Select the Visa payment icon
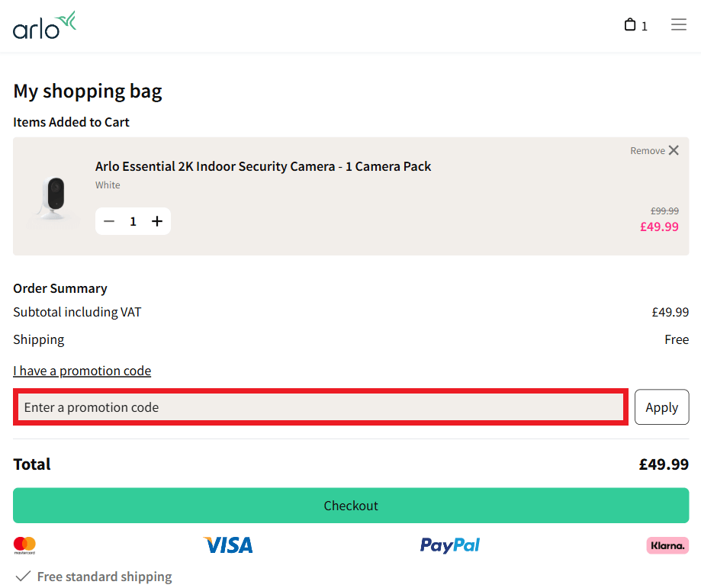Screen dimensions: 701x588 click(x=227, y=545)
